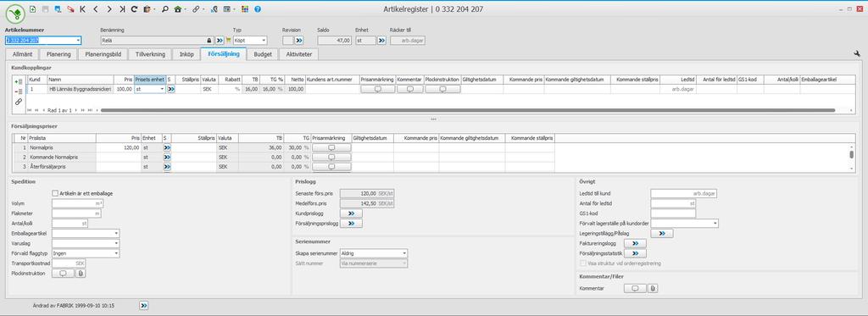The image size is (868, 316).
Task: Click the arrow button next to Revision
Action: (299, 41)
